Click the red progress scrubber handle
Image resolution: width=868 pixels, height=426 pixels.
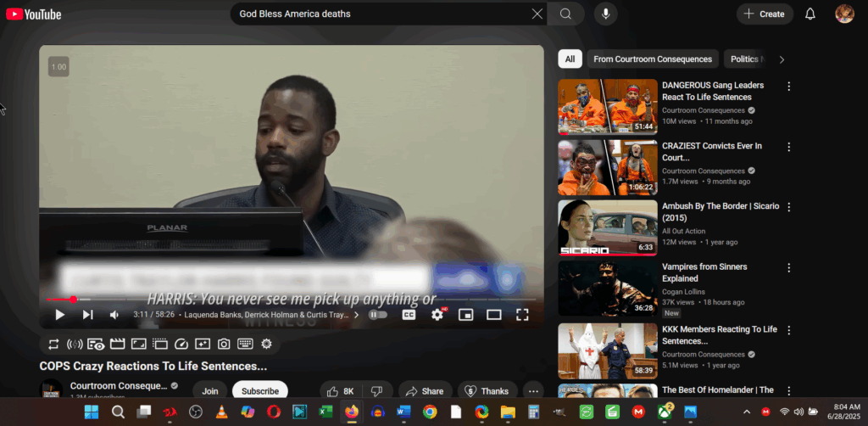(x=73, y=300)
